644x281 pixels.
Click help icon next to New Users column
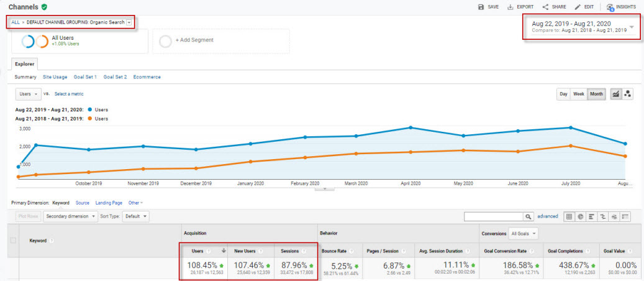click(x=260, y=251)
